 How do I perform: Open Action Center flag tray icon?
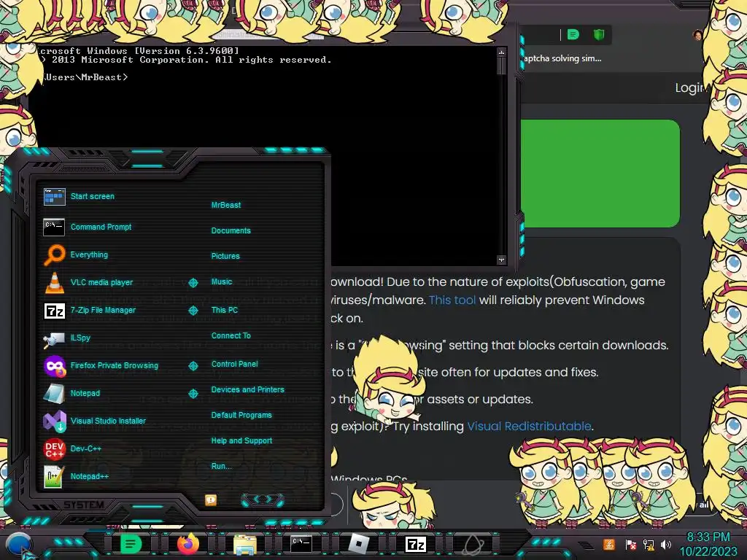point(630,544)
